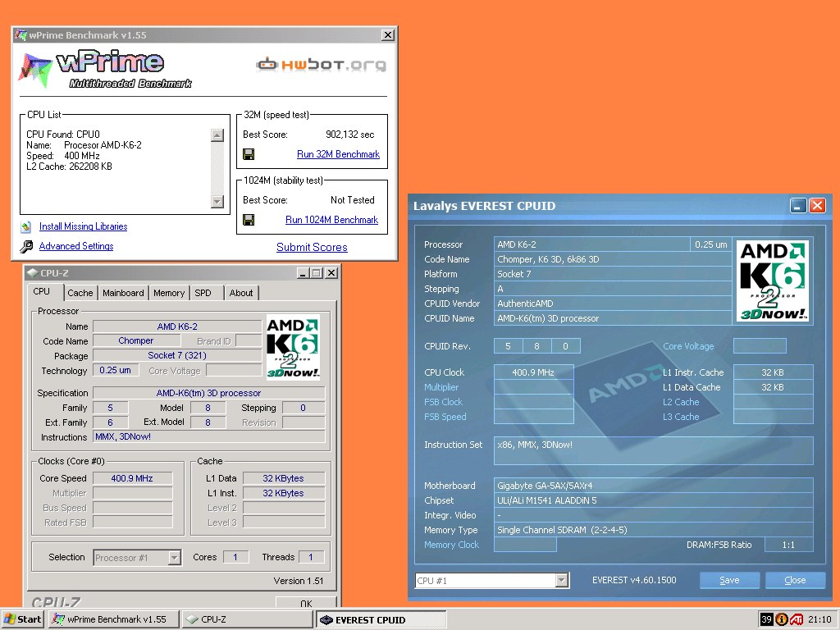This screenshot has height=630, width=840.
Task: Switch to the Memory tab
Action: pyautogui.click(x=169, y=293)
